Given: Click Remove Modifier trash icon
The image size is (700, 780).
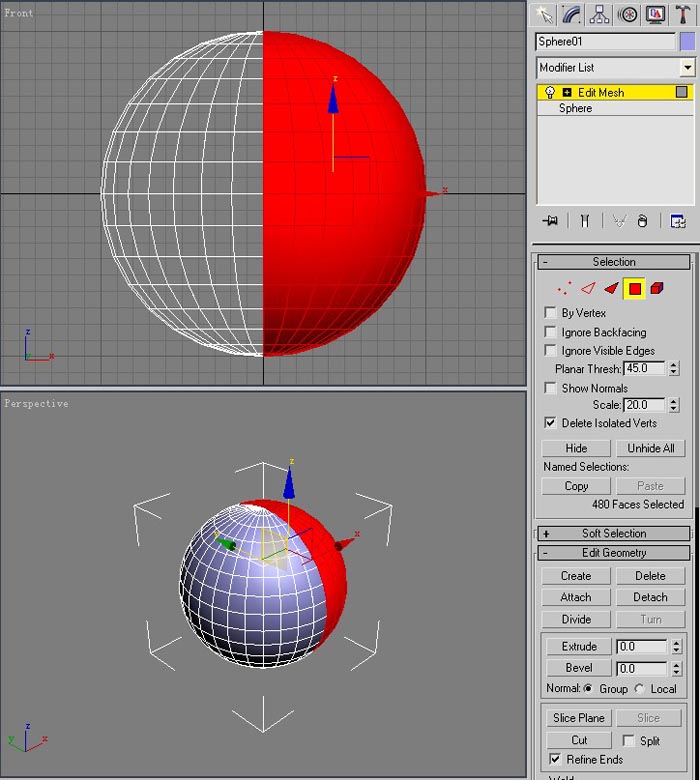Looking at the screenshot, I should pos(642,220).
